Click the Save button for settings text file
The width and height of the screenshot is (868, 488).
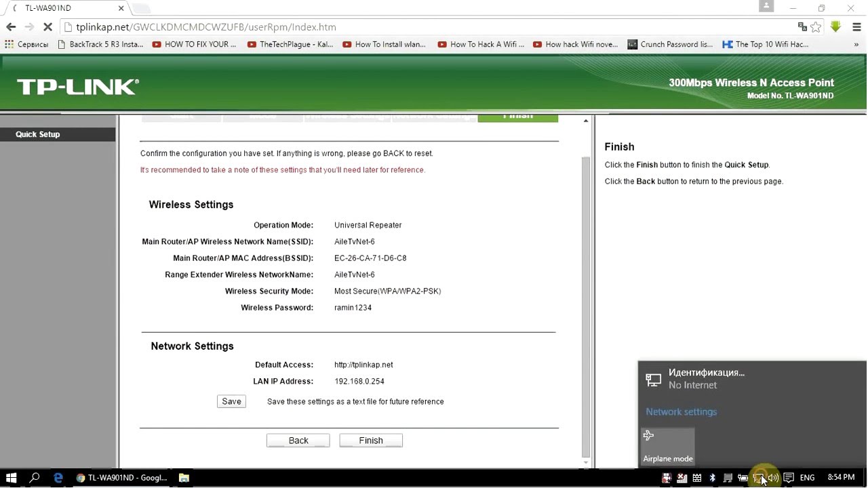pyautogui.click(x=231, y=401)
